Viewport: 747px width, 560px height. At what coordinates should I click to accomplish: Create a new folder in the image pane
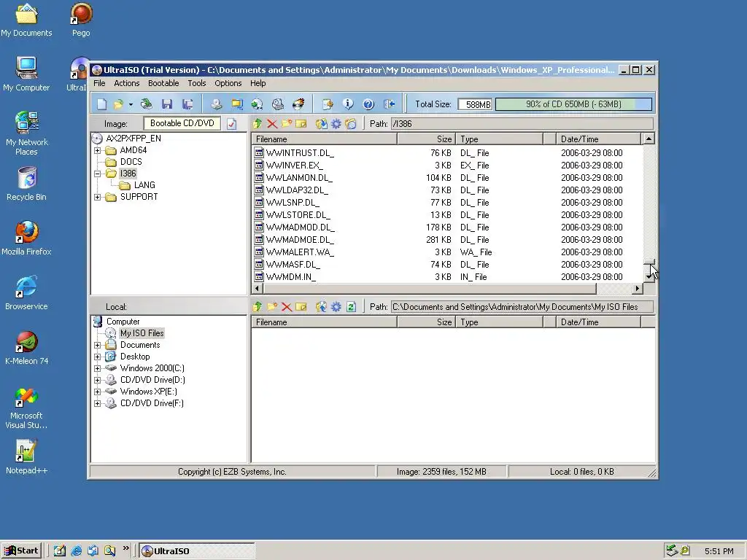(x=287, y=124)
